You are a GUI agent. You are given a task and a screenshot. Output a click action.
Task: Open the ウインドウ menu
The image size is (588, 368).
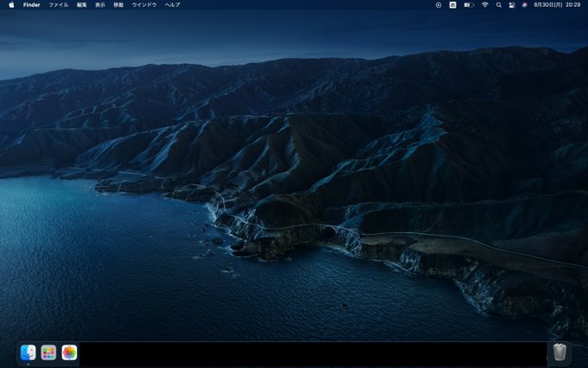click(x=144, y=5)
